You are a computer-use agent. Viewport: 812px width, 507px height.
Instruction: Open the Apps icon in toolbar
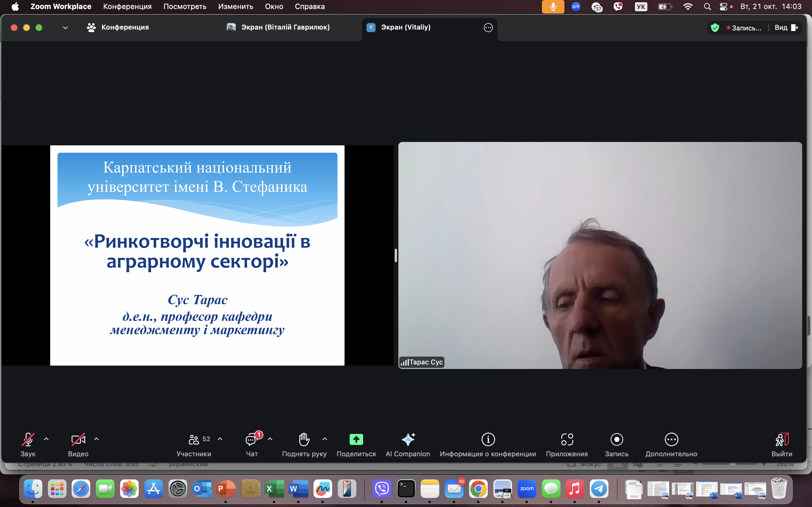(x=567, y=439)
